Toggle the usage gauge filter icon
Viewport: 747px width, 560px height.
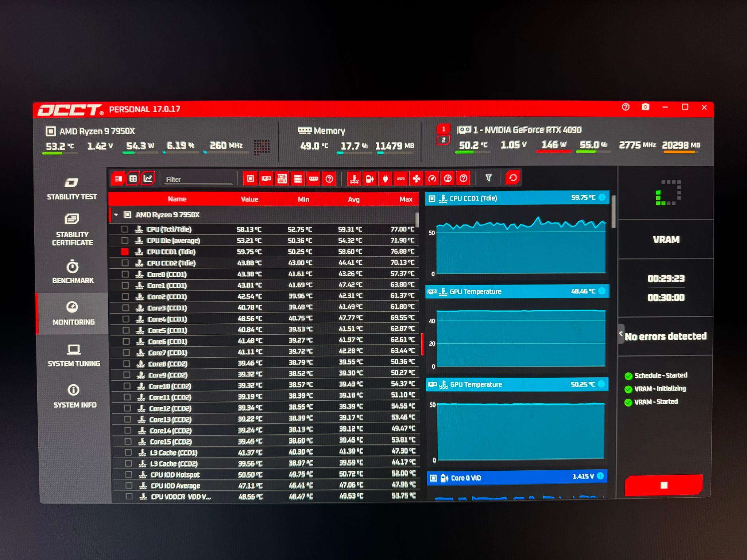(432, 178)
